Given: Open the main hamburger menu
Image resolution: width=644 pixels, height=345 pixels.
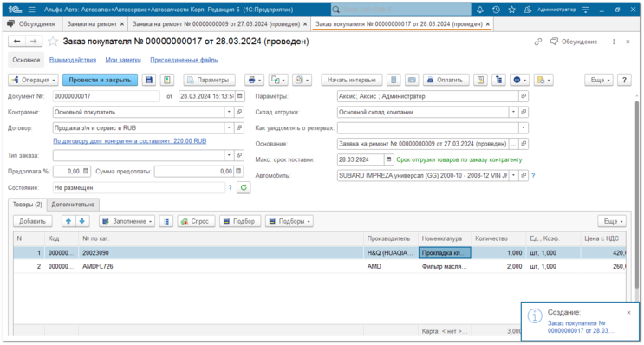Looking at the screenshot, I should click(32, 10).
